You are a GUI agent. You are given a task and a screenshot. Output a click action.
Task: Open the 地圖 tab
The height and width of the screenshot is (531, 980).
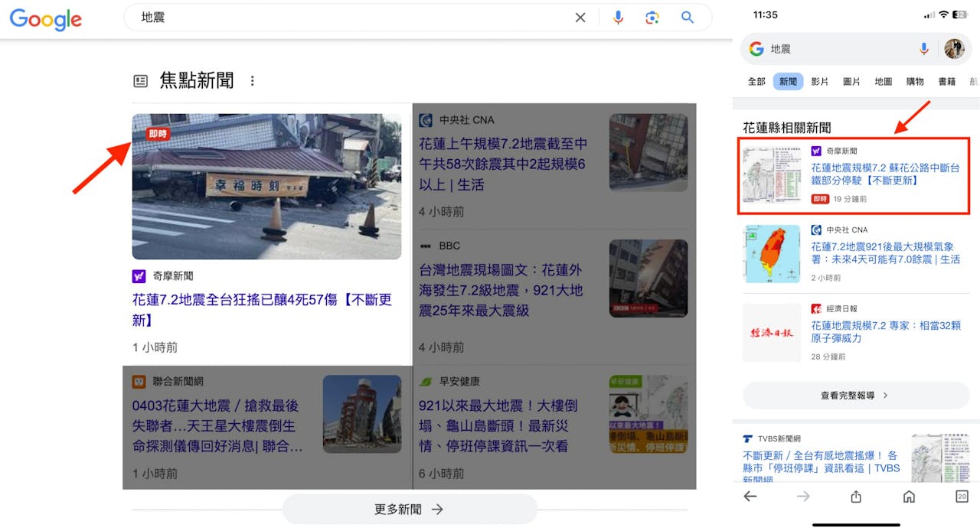point(884,81)
